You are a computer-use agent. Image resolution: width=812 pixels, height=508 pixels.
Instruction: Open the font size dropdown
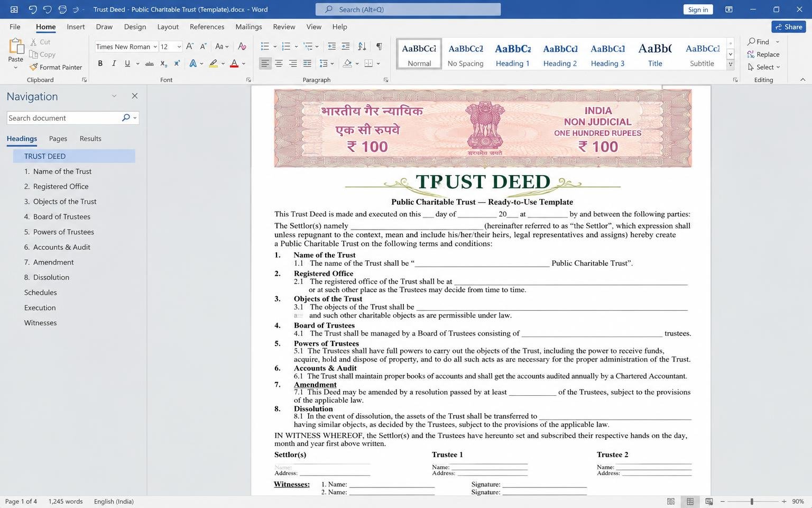point(179,47)
